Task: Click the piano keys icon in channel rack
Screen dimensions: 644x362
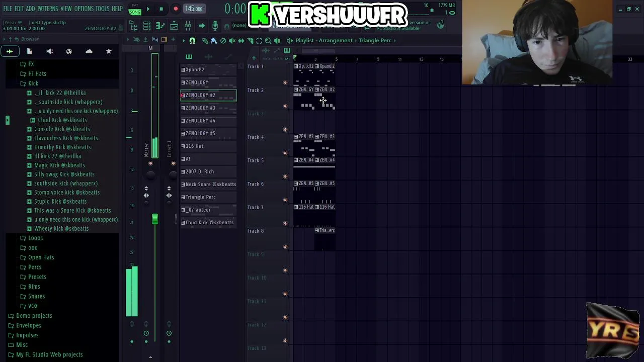Action: coord(189,57)
